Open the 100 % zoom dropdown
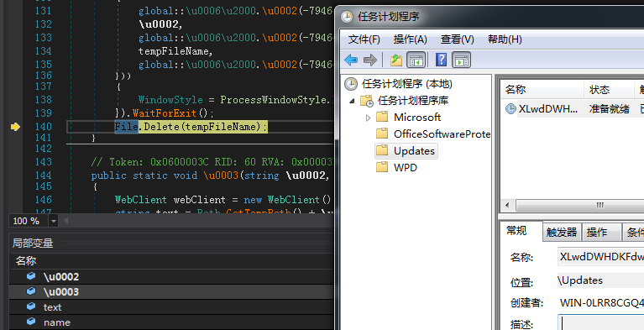This screenshot has height=330, width=644. pos(54,221)
